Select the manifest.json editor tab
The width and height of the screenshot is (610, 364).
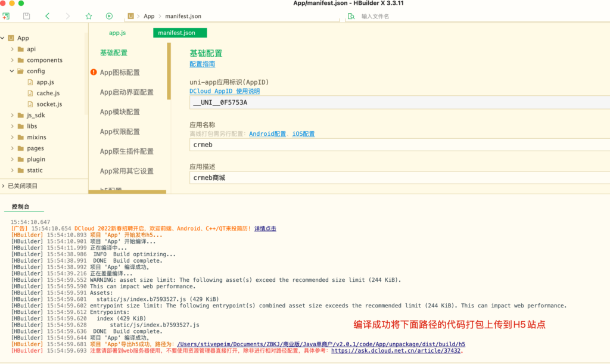click(180, 33)
